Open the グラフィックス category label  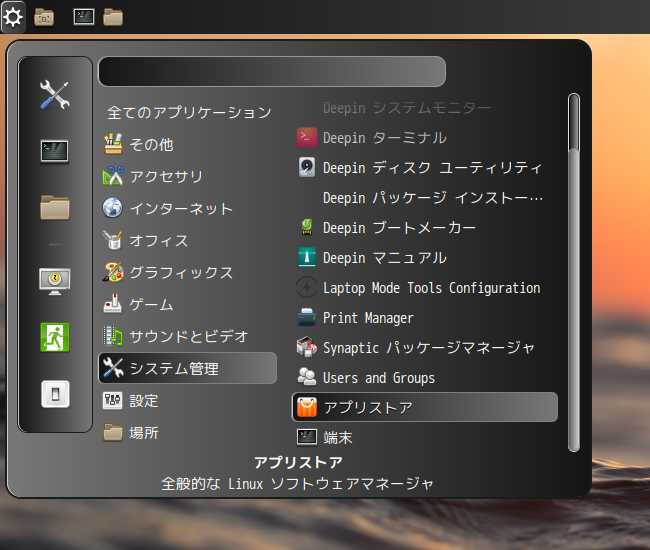coord(181,272)
